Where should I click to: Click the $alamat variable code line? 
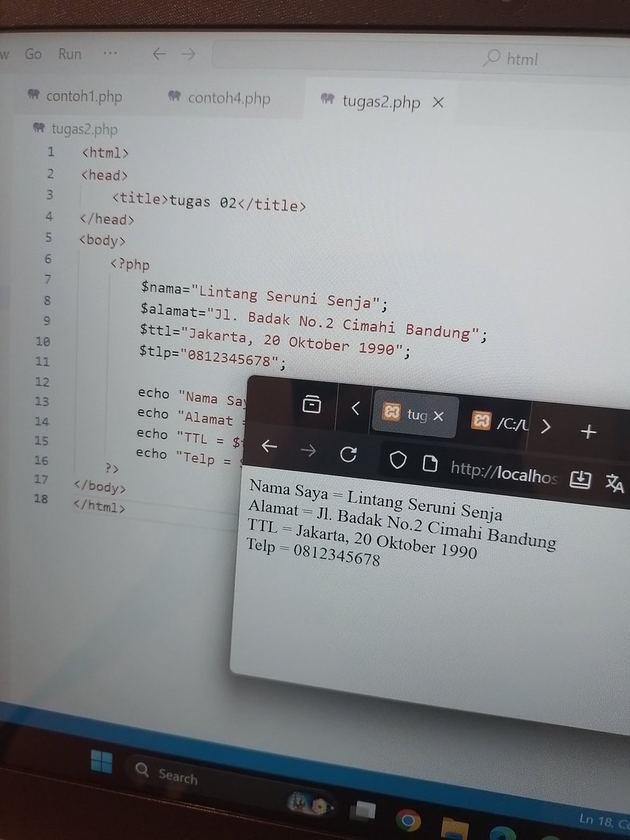pyautogui.click(x=314, y=323)
